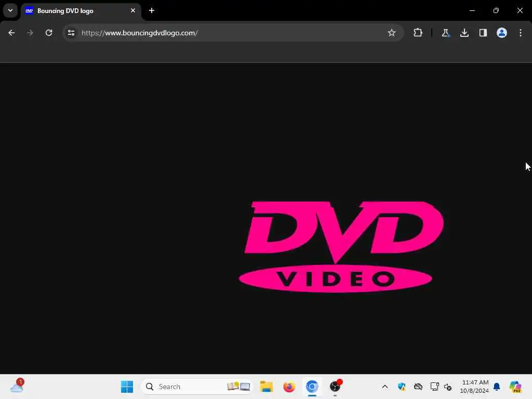Go back to the previous page
The width and height of the screenshot is (532, 399).
click(11, 33)
